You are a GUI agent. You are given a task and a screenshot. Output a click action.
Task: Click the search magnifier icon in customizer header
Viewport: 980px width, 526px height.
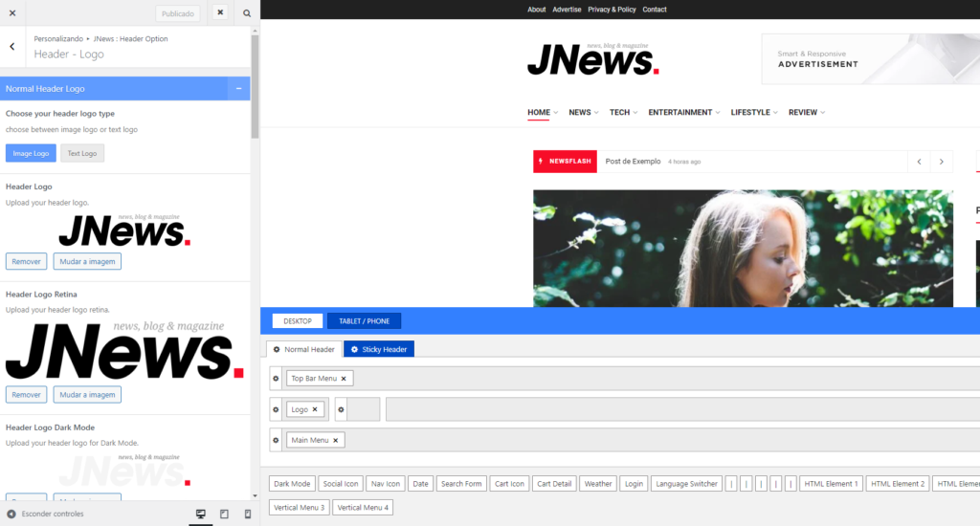[x=247, y=13]
